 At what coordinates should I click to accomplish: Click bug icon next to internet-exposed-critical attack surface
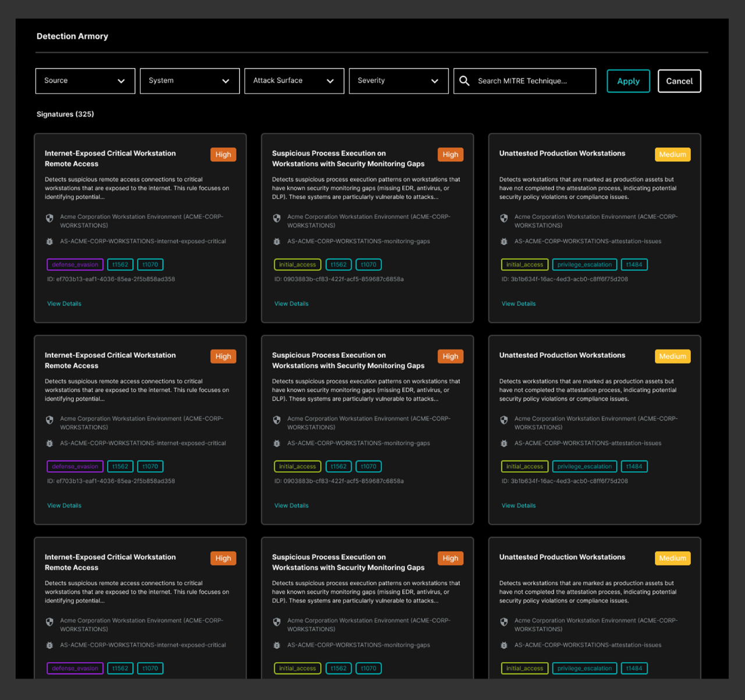tap(49, 242)
